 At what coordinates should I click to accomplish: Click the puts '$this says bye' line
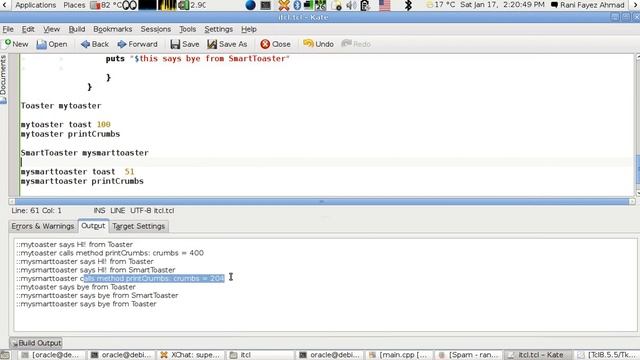click(x=198, y=59)
